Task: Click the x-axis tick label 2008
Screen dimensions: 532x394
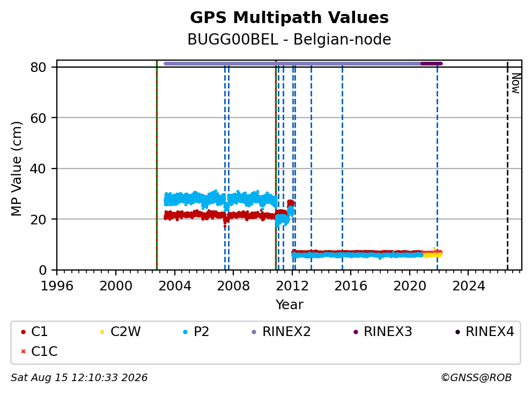Action: pos(233,286)
